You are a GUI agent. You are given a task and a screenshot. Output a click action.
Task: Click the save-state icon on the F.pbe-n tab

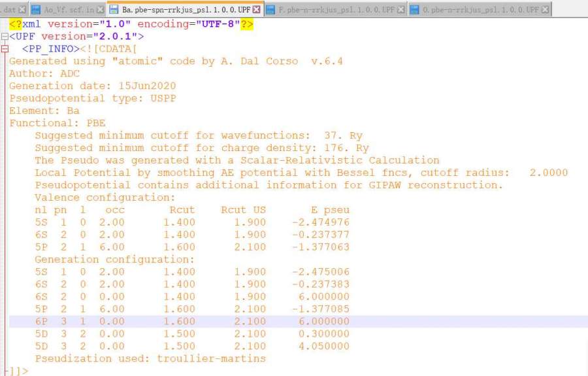tap(270, 9)
